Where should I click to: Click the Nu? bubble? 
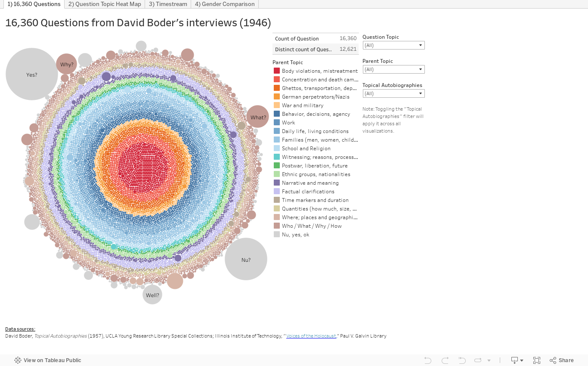246,259
